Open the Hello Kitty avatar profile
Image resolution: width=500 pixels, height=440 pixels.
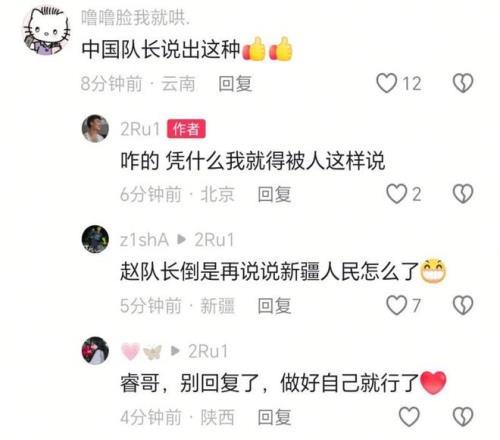point(47,31)
